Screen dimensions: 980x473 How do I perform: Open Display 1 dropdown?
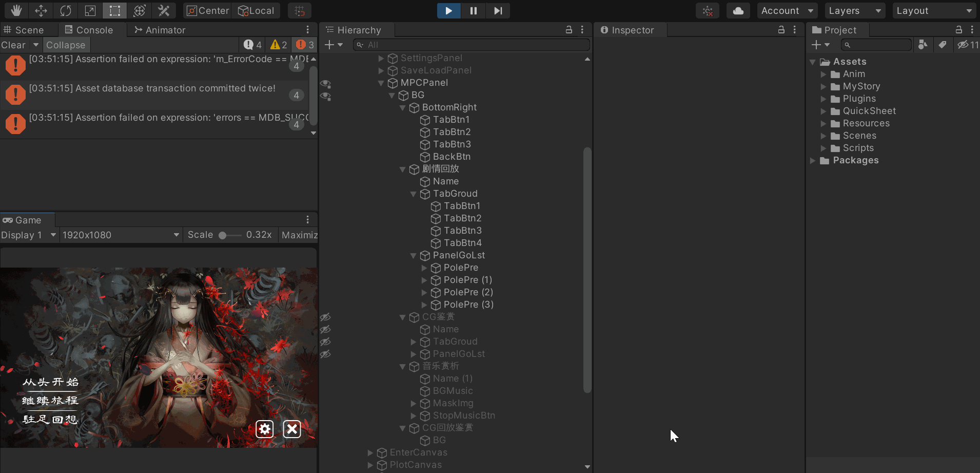[29, 235]
